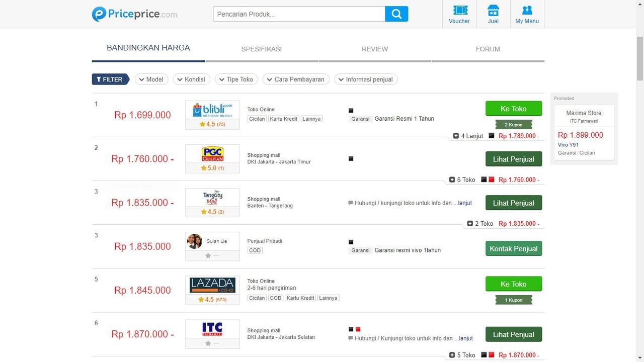
Task: Click the plus icon beside 5 Toko
Action: coord(452,355)
